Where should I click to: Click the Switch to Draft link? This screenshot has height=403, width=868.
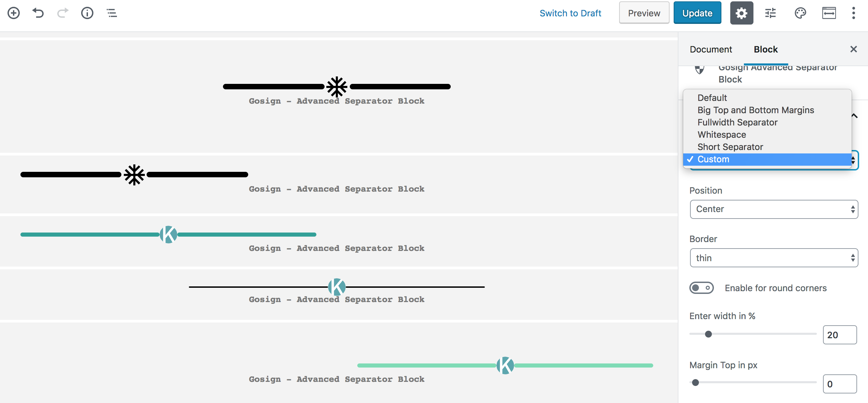tap(570, 13)
